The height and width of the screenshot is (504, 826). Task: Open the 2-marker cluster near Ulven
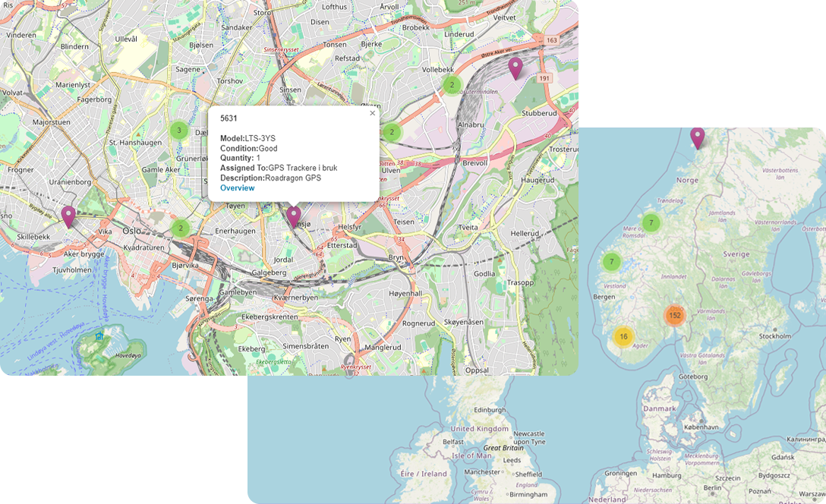coord(392,132)
